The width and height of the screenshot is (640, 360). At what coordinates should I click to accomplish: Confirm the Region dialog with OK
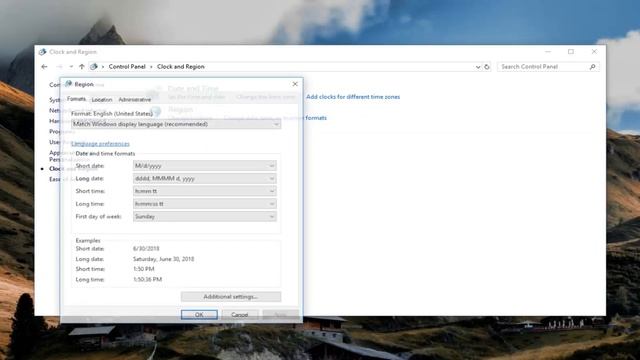coord(199,315)
